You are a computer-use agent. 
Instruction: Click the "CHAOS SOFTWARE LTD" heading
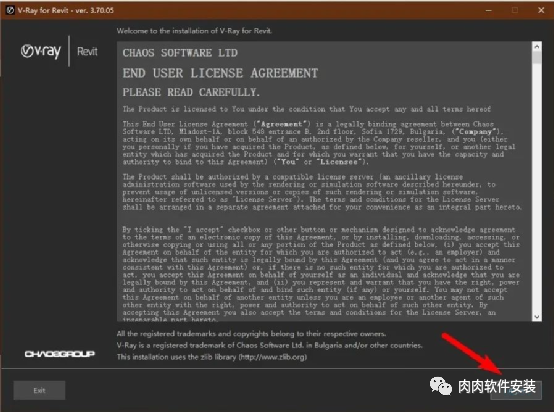tap(180, 53)
